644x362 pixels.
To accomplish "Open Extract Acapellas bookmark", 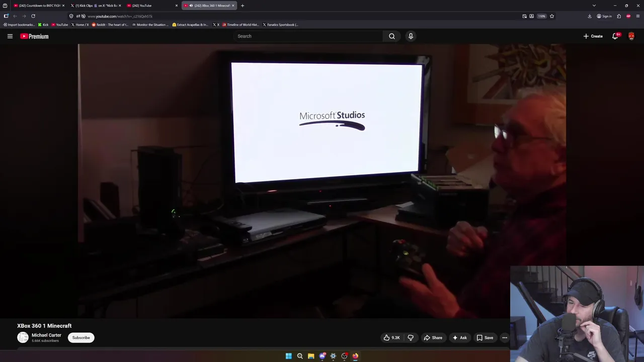I will pos(190,25).
